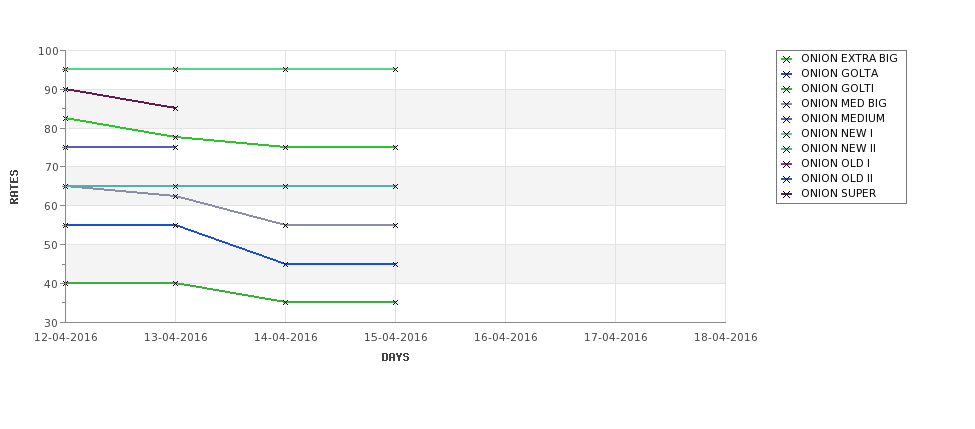The image size is (975, 429).
Task: Click the ONION EXTRA BIG legend marker
Action: 787,59
